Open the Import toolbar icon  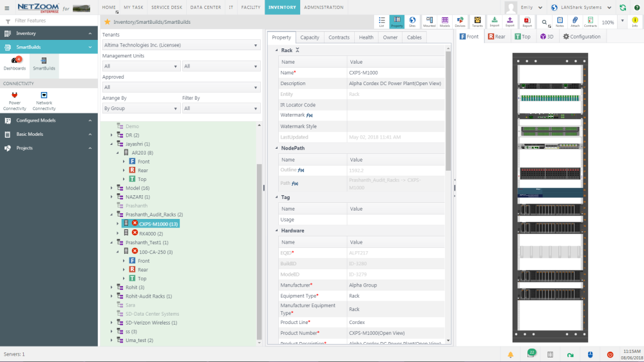494,22
